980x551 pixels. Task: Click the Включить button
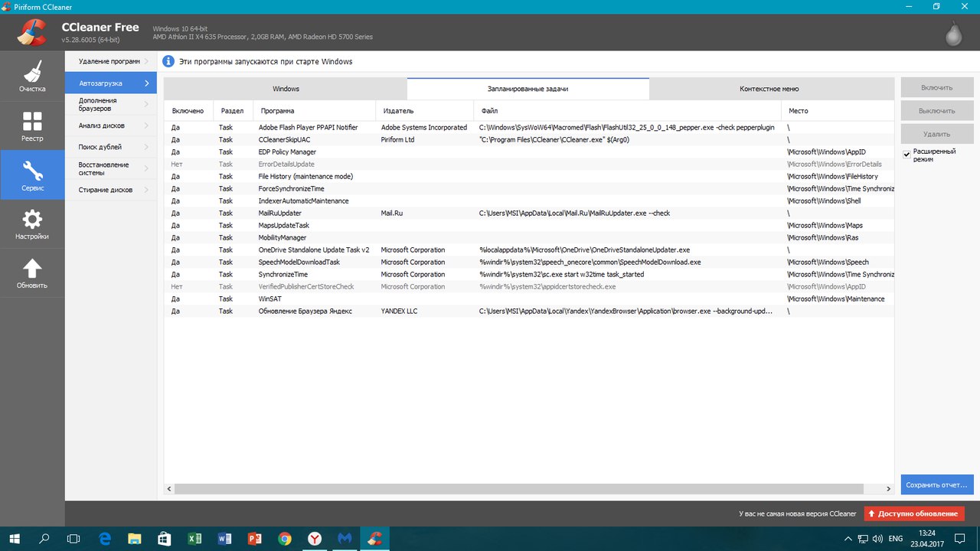pos(937,87)
